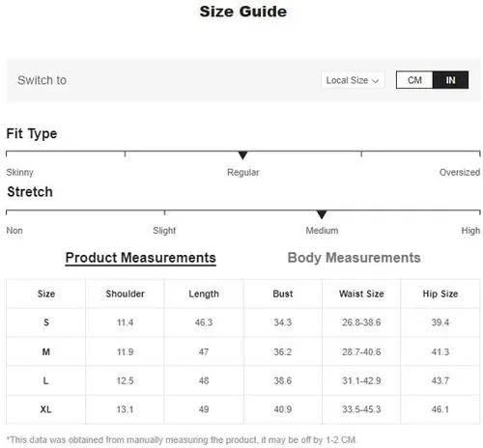
Task: Select the size M row label
Action: coord(46,351)
